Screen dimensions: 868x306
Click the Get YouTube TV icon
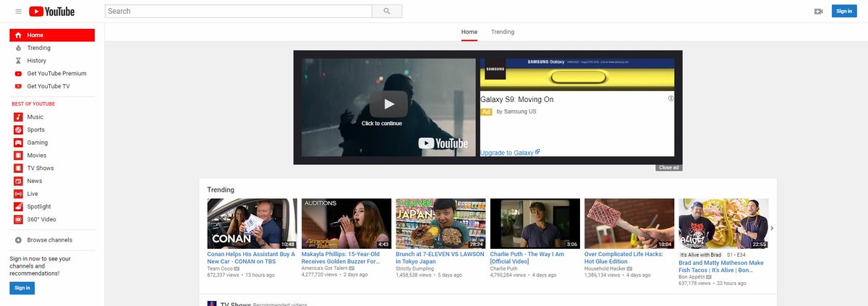[18, 86]
